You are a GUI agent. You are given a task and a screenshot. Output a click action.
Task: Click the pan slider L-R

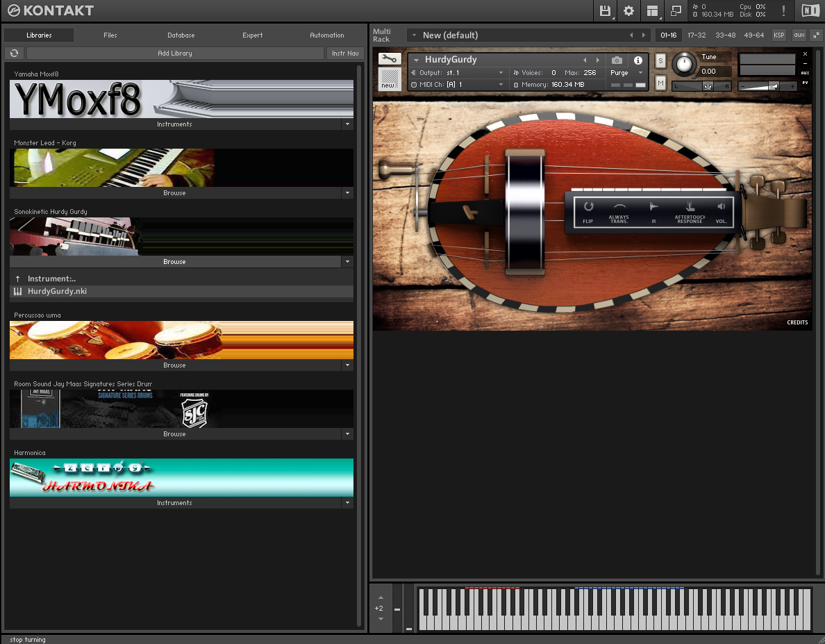702,86
